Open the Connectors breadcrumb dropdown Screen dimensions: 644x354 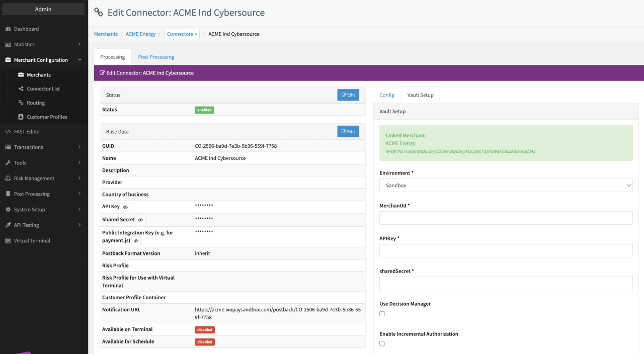(182, 34)
